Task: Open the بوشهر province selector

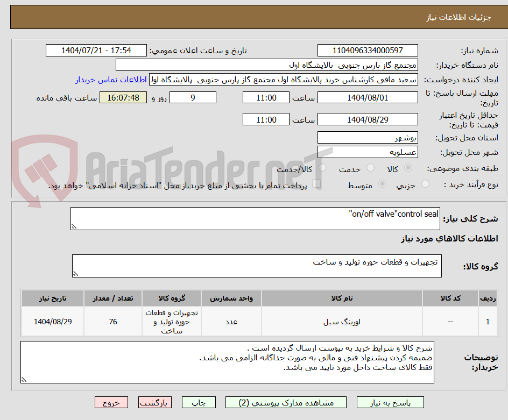Action: (x=368, y=138)
